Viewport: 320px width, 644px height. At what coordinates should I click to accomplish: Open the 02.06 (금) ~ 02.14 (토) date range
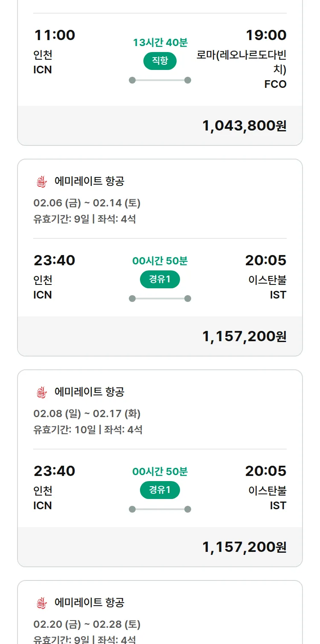87,203
